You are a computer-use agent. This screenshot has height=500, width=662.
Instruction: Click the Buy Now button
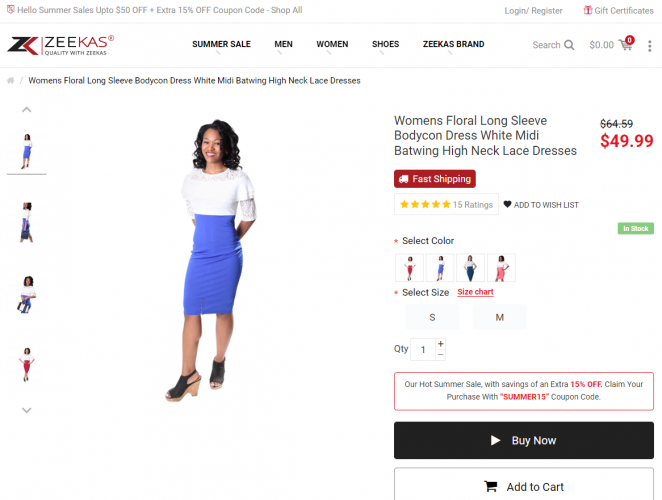[524, 440]
